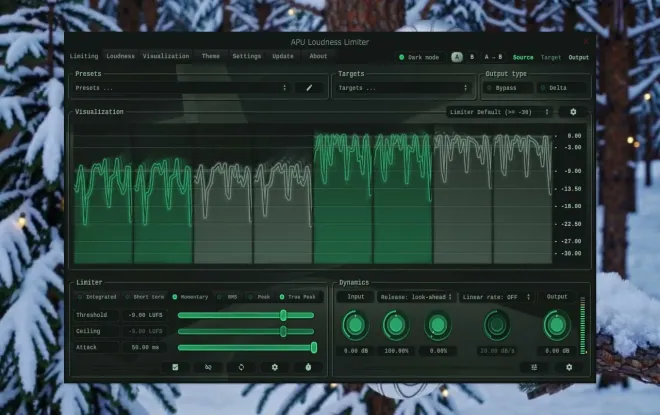The image size is (660, 415).
Task: Select the Momentary loudness mode
Action: [190, 297]
